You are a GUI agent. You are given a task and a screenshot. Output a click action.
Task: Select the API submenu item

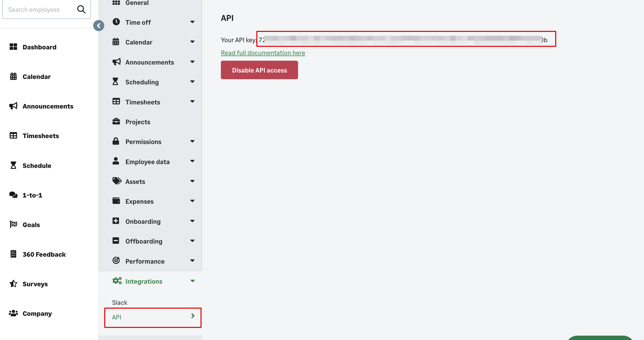(153, 317)
